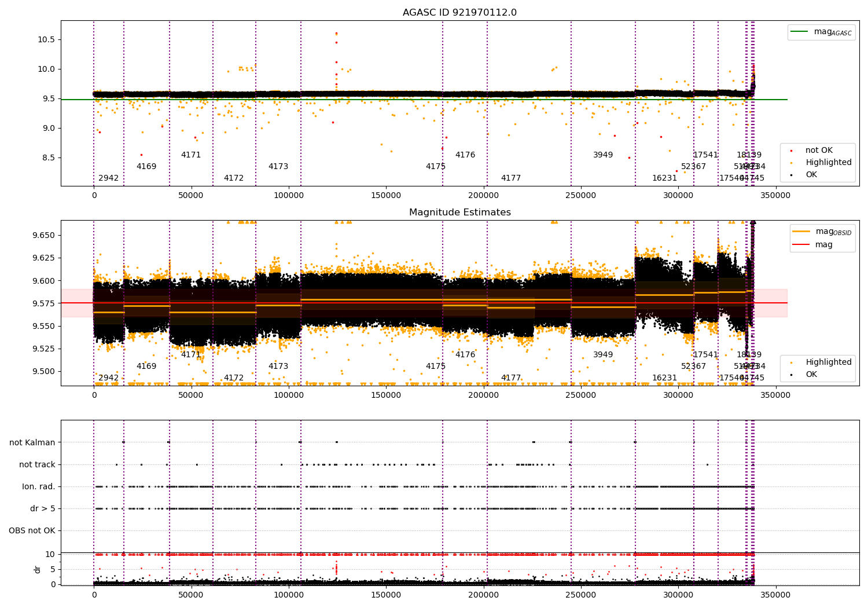Click obsid label 4173 in the top panel
The width and height of the screenshot is (868, 608).
click(x=278, y=167)
